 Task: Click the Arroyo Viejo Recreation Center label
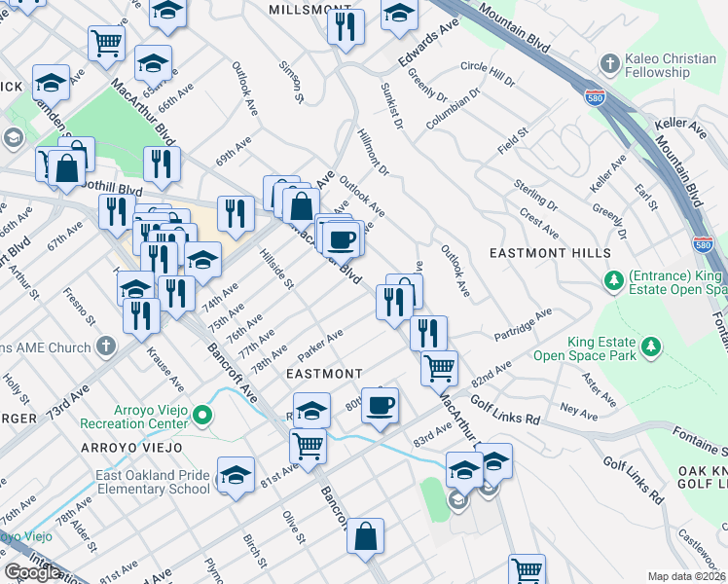tap(133, 417)
